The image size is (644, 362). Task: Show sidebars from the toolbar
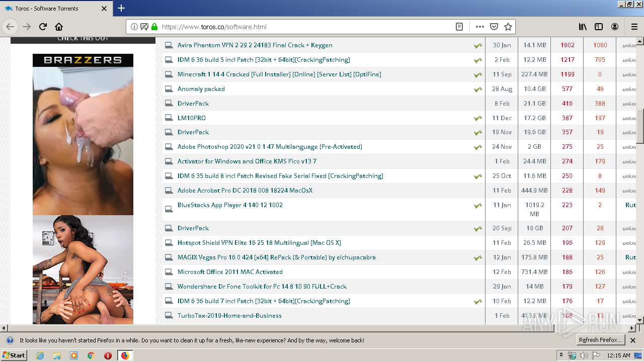click(x=599, y=27)
